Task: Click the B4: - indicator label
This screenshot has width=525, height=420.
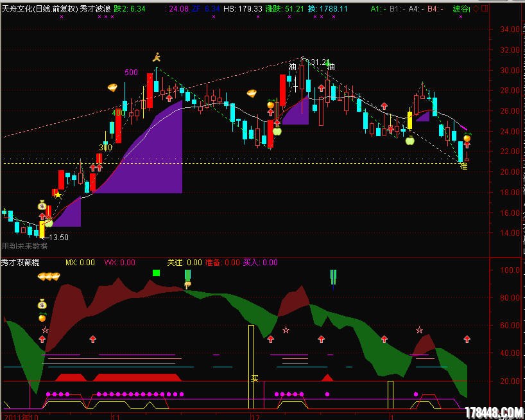Action: click(435, 9)
